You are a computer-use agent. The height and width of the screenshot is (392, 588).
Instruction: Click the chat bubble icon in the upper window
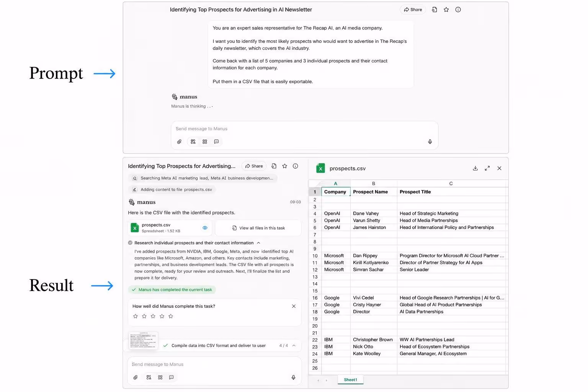(x=216, y=142)
